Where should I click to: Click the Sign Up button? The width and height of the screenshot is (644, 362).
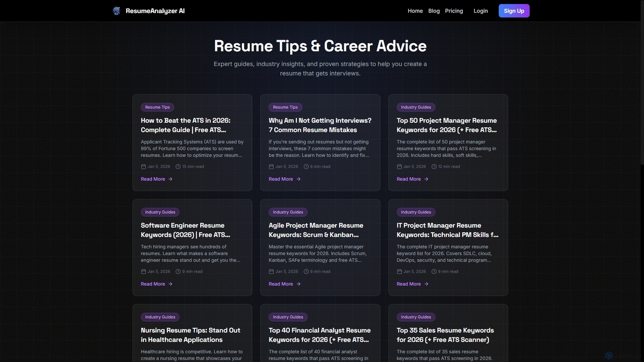coord(514,11)
